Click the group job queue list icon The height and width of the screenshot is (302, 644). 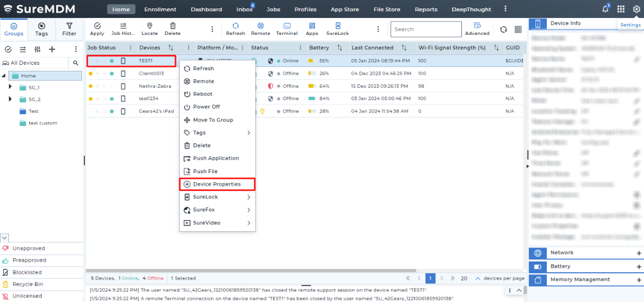point(23,49)
